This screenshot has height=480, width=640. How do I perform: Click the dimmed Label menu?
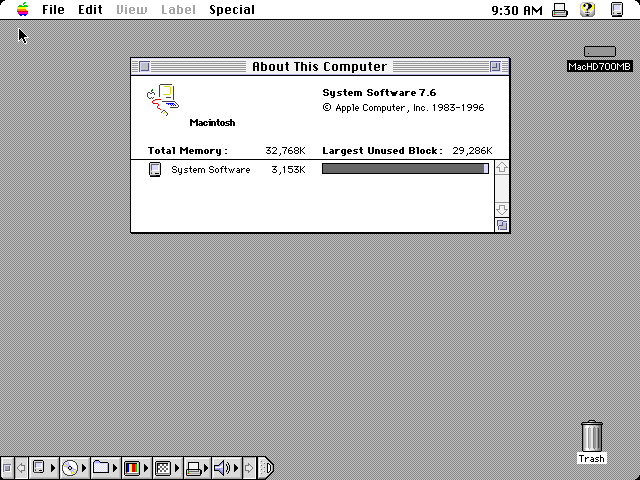(x=178, y=10)
